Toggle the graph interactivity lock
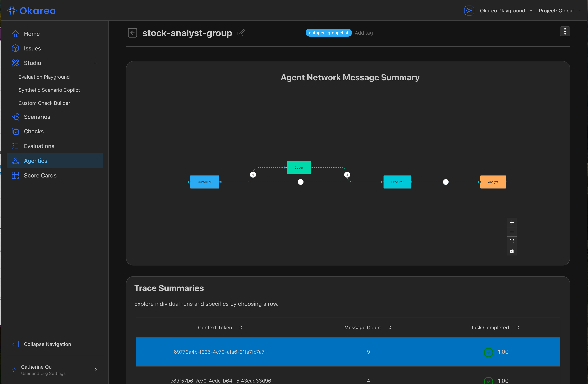 click(x=512, y=251)
